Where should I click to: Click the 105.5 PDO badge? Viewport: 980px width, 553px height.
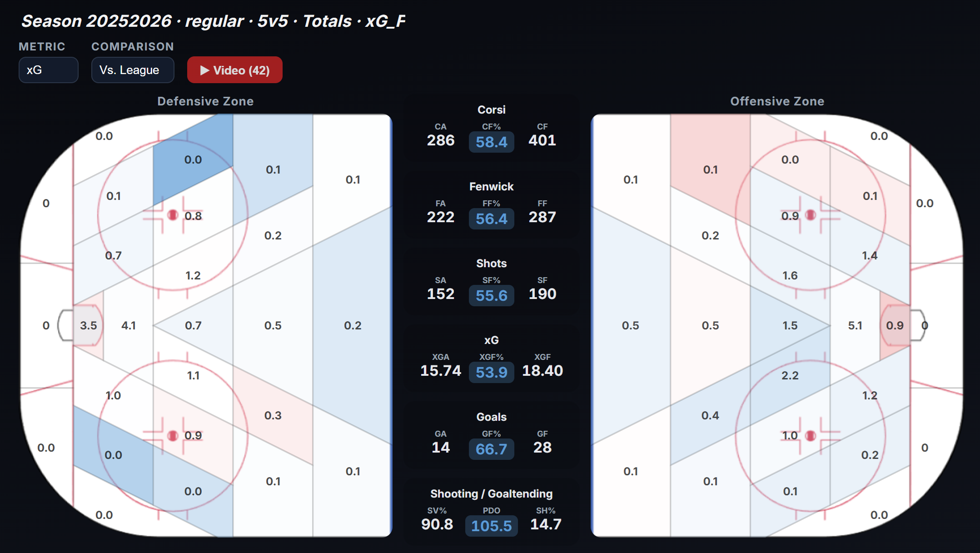coord(491,526)
